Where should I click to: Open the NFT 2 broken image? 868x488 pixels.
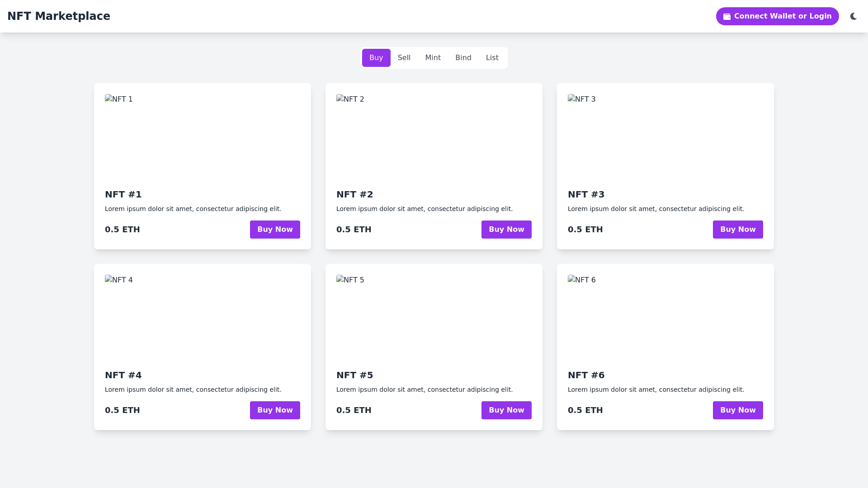[350, 99]
